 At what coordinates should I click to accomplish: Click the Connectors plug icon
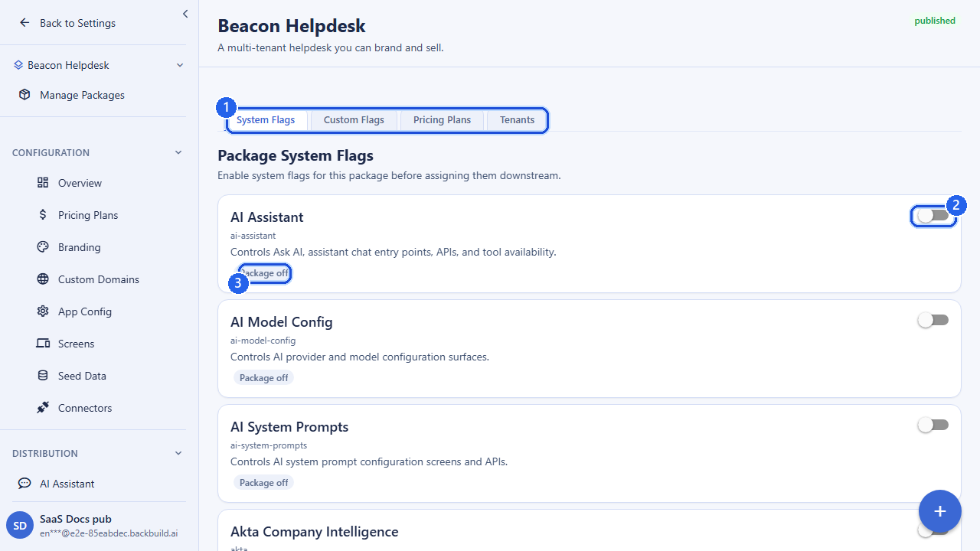point(43,408)
